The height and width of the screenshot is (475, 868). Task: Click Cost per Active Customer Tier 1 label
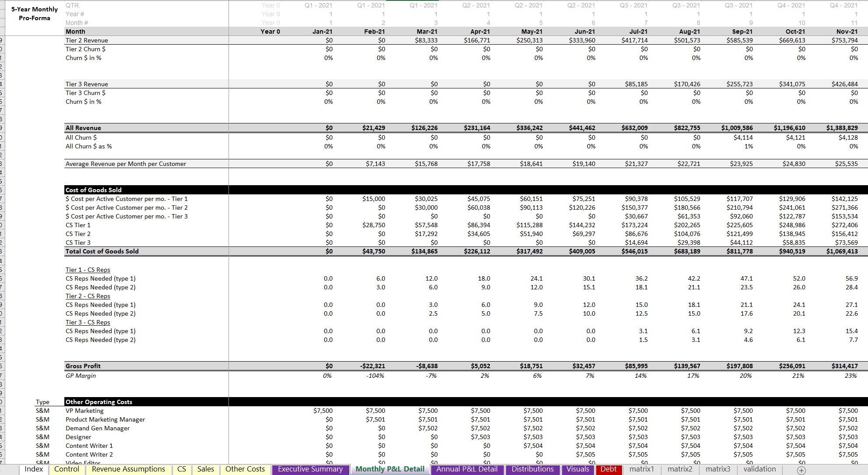pos(127,199)
